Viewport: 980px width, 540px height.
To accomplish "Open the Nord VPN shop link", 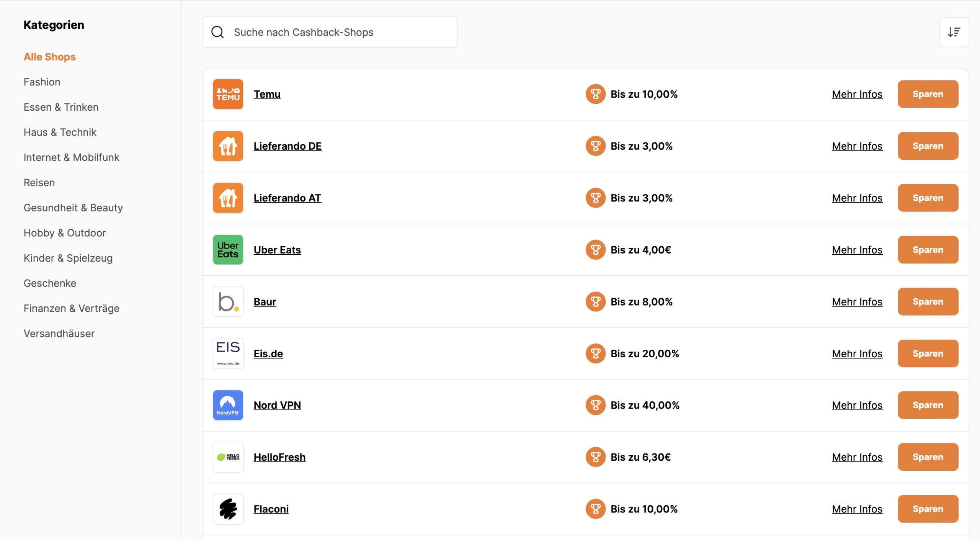I will 278,405.
